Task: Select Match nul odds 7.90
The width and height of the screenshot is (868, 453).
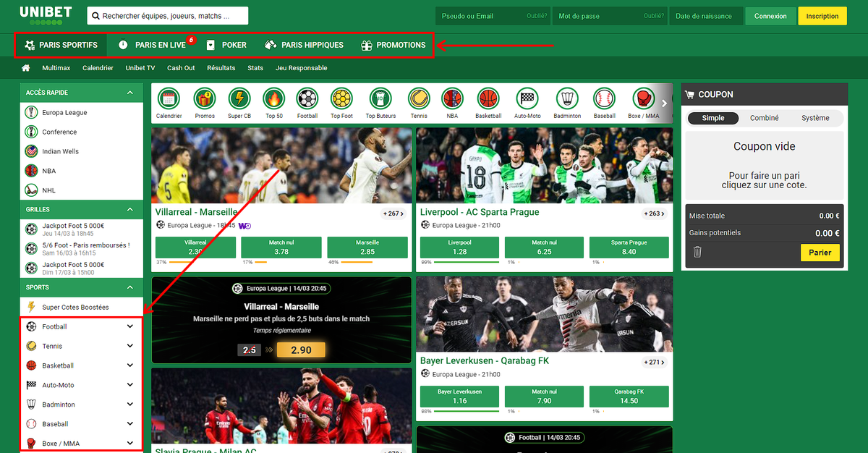Action: [x=544, y=396]
